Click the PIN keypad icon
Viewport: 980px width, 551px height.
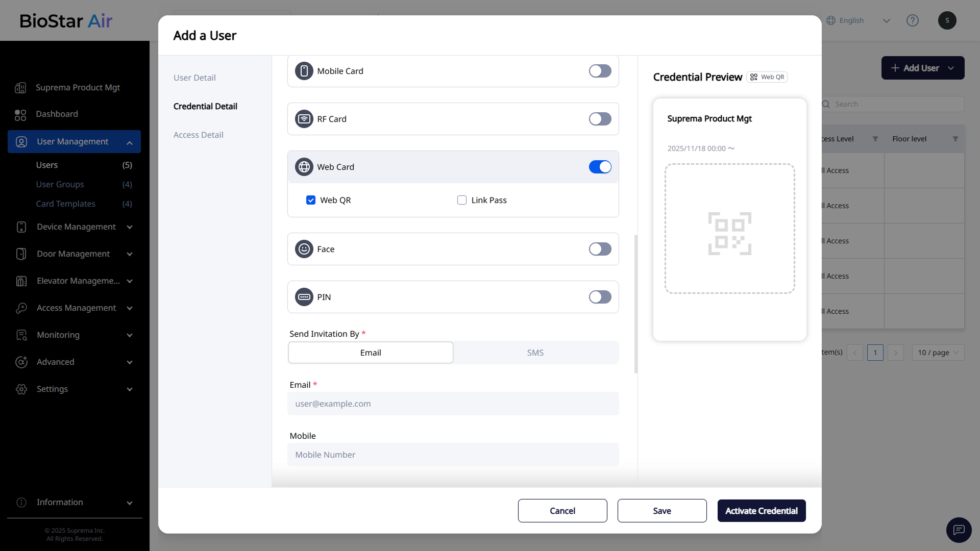(304, 297)
